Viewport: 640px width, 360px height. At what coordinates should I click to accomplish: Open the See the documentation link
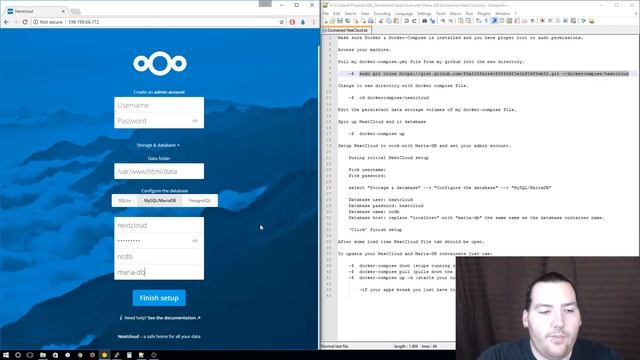[x=174, y=318]
